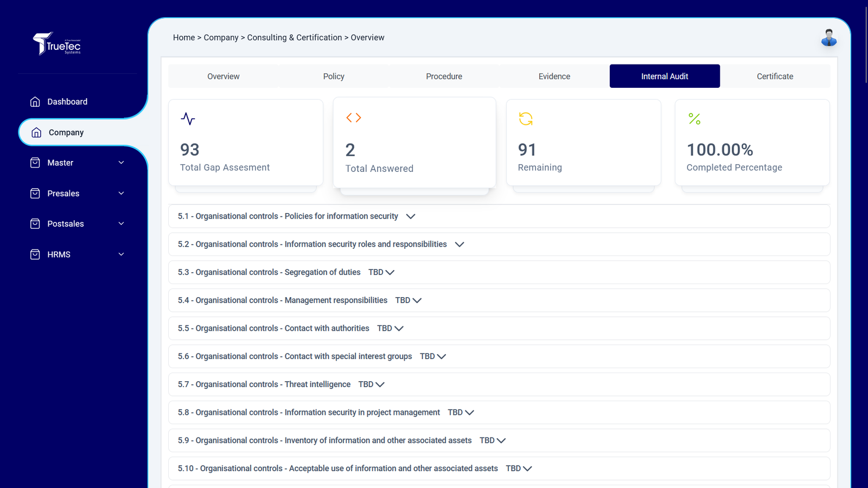Expand 5.2 Information security roles chevron
Image resolution: width=868 pixels, height=488 pixels.
(x=459, y=245)
